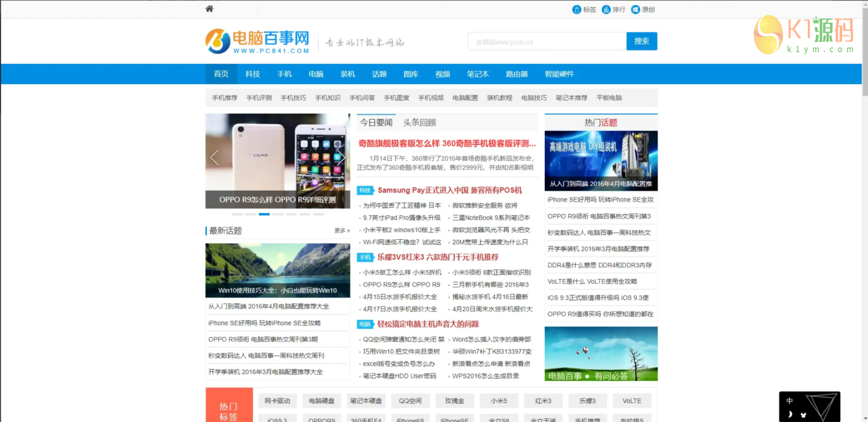
Task: Open the 笔记本 navigation item
Action: (478, 74)
